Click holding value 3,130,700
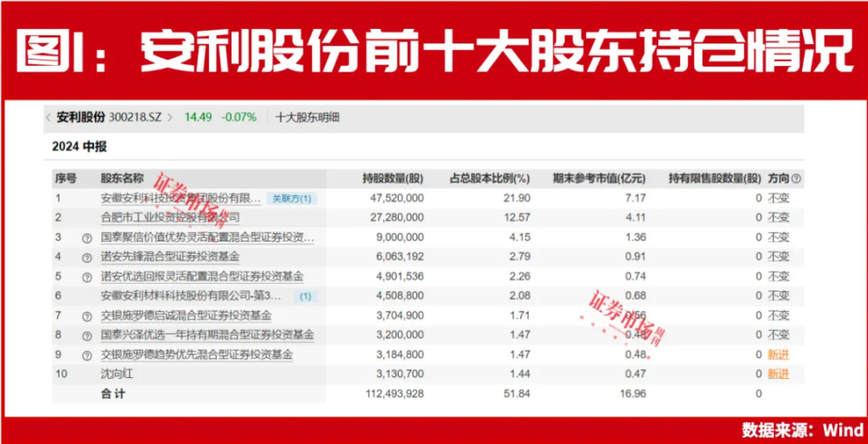 coord(401,374)
